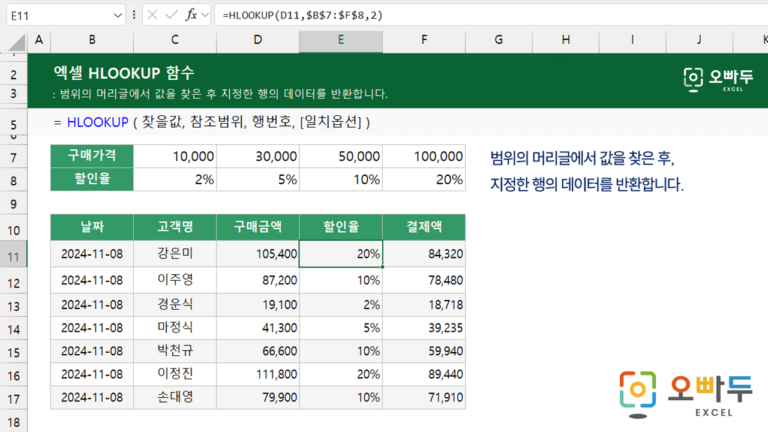This screenshot has width=768, height=432.
Task: Click the confirm checkmark icon in formula bar
Action: tap(171, 15)
